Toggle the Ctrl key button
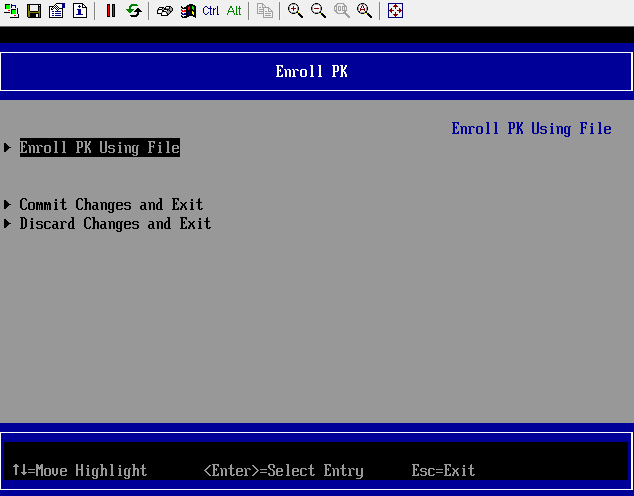The height and width of the screenshot is (496, 634). click(211, 11)
